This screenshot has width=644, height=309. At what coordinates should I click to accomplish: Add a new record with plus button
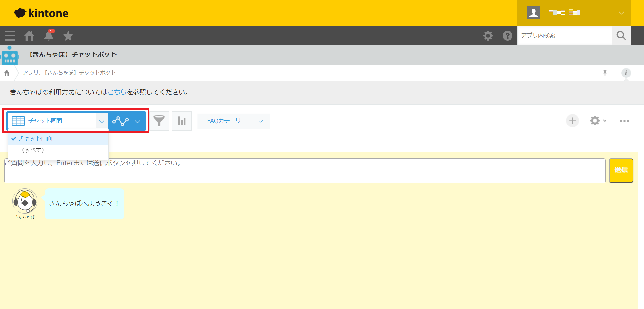click(x=572, y=121)
